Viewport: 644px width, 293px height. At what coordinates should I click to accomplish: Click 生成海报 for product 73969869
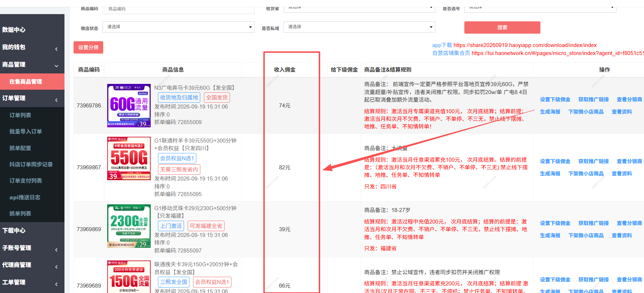(x=550, y=235)
